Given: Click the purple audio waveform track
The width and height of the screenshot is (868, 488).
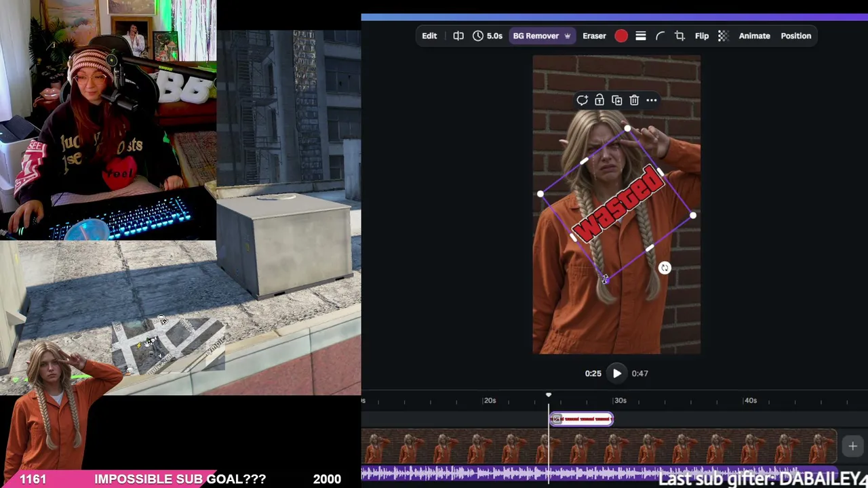Looking at the screenshot, I should (x=599, y=473).
